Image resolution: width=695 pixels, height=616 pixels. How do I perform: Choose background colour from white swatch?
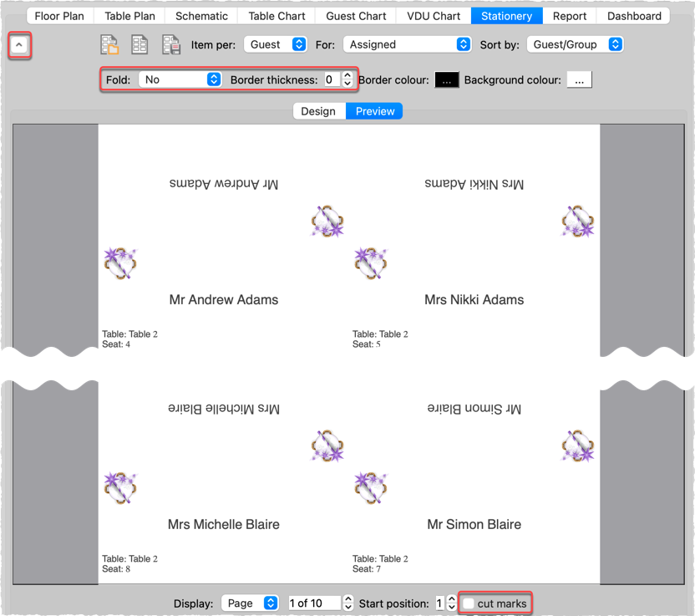(x=580, y=80)
